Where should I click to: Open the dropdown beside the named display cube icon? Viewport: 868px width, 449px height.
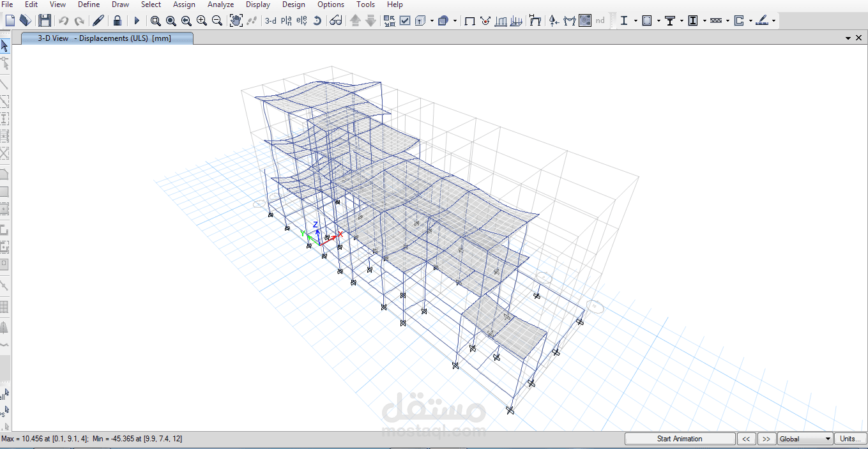(455, 20)
